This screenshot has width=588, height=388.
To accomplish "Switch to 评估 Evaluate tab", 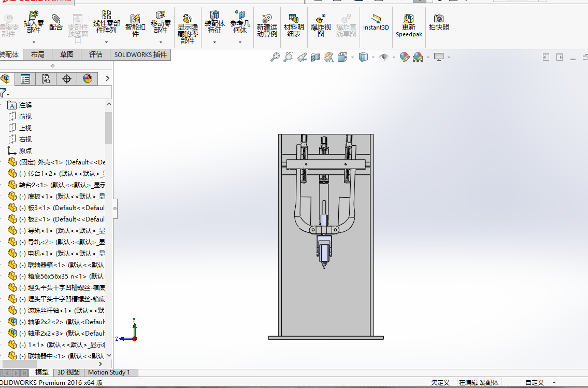I will point(96,54).
